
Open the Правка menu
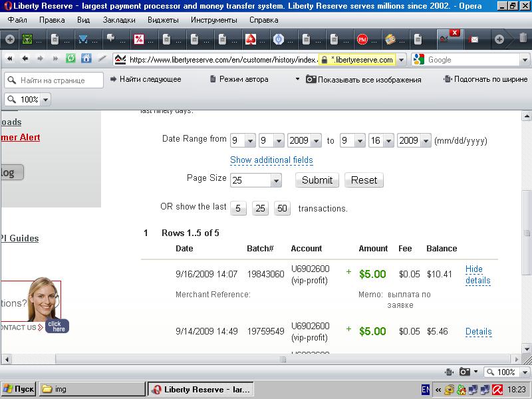pyautogui.click(x=52, y=20)
